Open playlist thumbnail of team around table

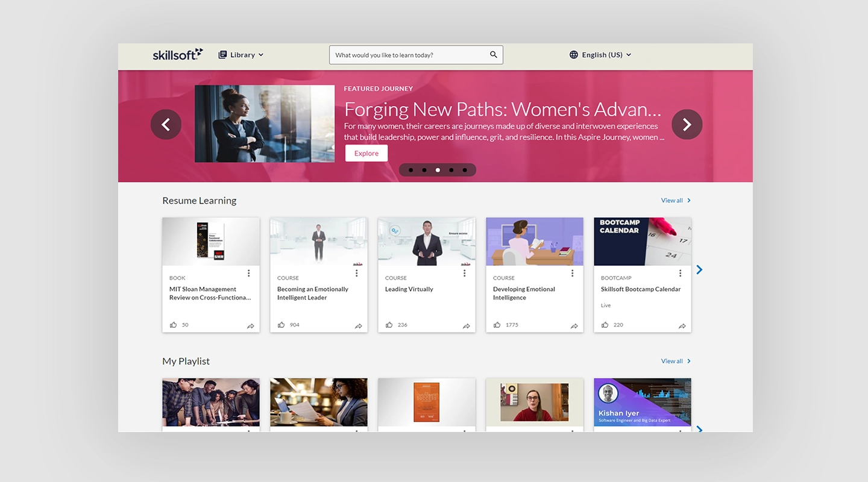(x=211, y=402)
